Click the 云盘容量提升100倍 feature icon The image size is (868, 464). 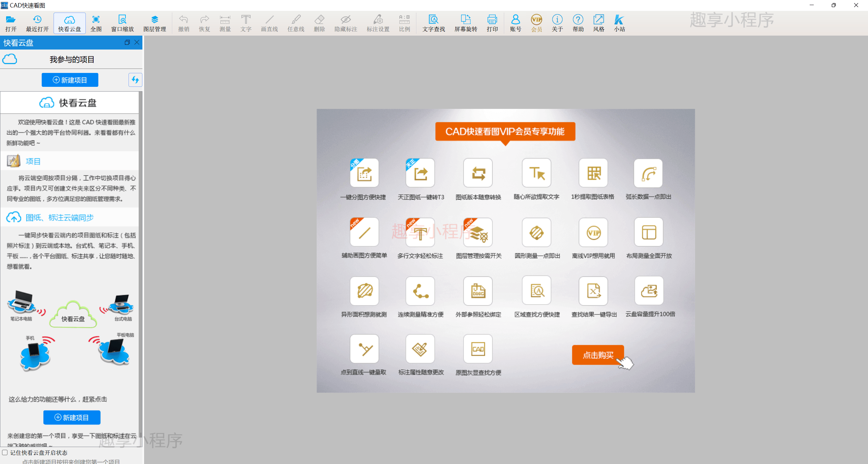click(649, 291)
